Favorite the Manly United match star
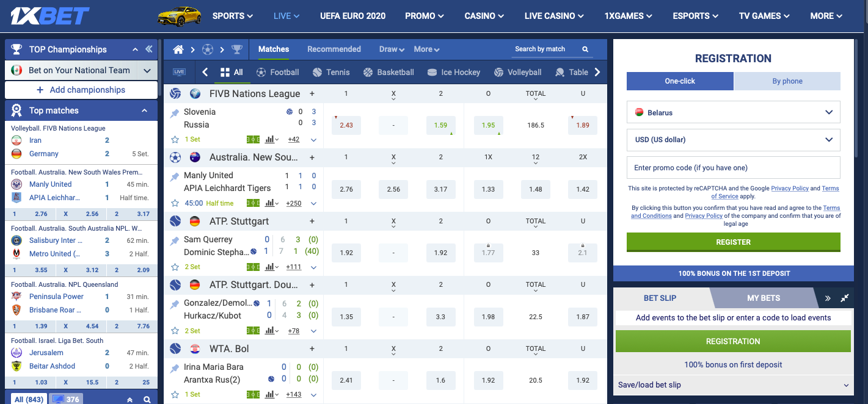The width and height of the screenshot is (868, 404). [175, 203]
